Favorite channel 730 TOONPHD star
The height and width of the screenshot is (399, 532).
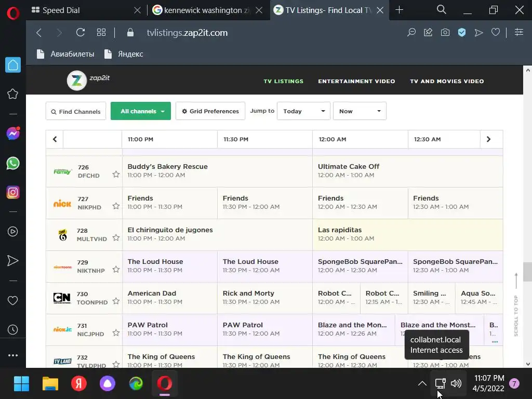tap(116, 301)
